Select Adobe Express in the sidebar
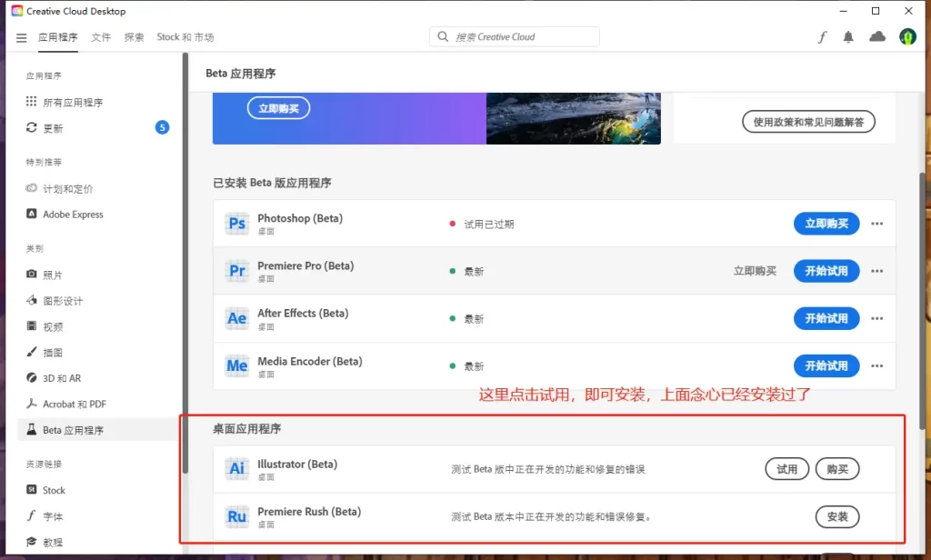Image resolution: width=931 pixels, height=560 pixels. click(71, 214)
